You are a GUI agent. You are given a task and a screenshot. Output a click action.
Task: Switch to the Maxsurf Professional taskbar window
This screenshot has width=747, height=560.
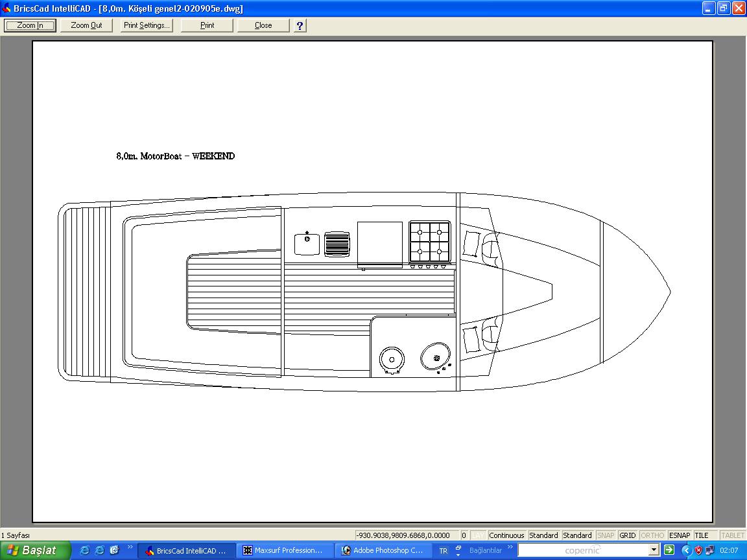(284, 550)
